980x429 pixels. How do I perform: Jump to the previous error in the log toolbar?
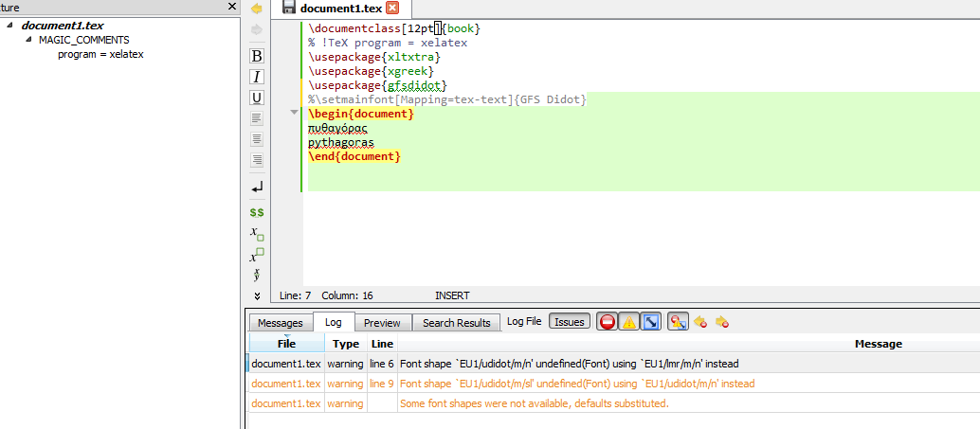pyautogui.click(x=700, y=322)
